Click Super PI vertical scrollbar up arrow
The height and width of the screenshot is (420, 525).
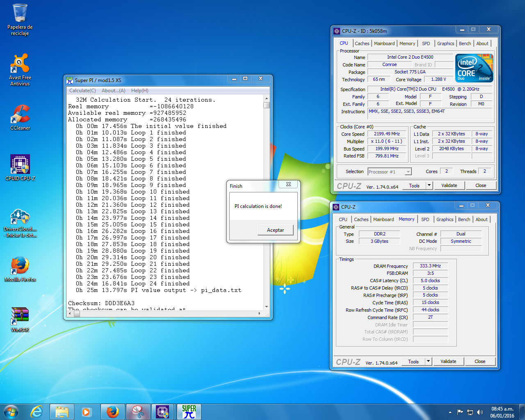(267, 98)
